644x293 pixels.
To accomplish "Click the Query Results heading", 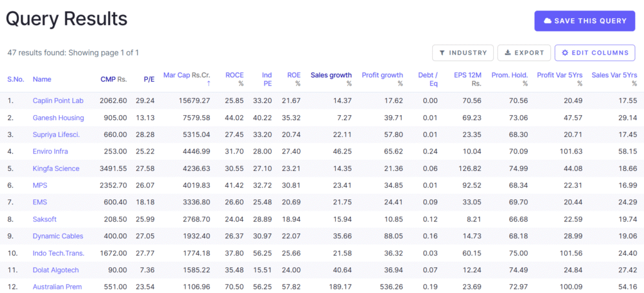I will (x=67, y=19).
